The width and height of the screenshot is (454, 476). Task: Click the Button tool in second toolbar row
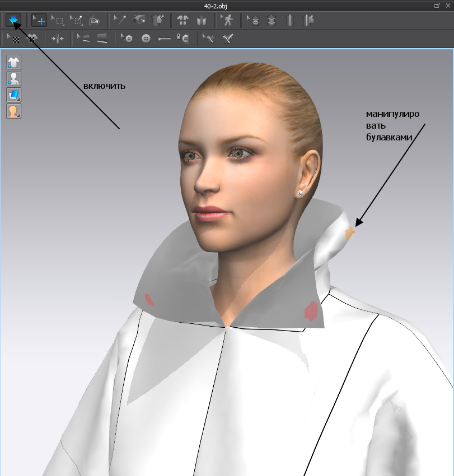pos(146,39)
